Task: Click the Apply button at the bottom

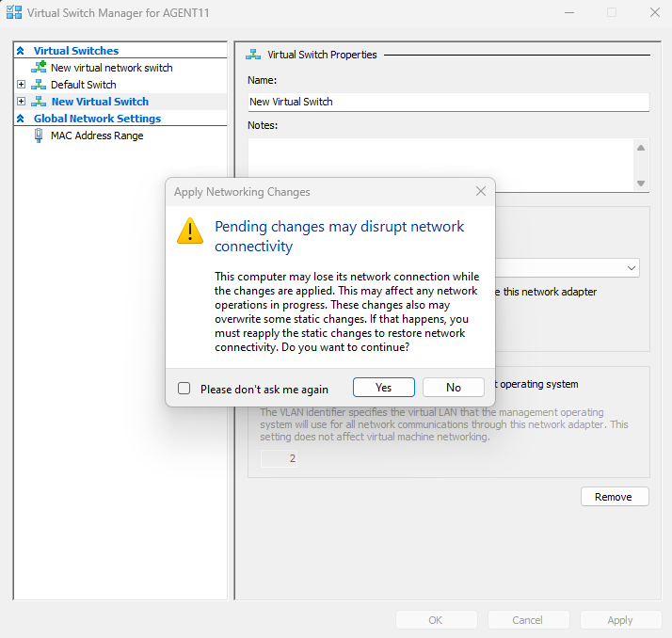Action: [620, 620]
